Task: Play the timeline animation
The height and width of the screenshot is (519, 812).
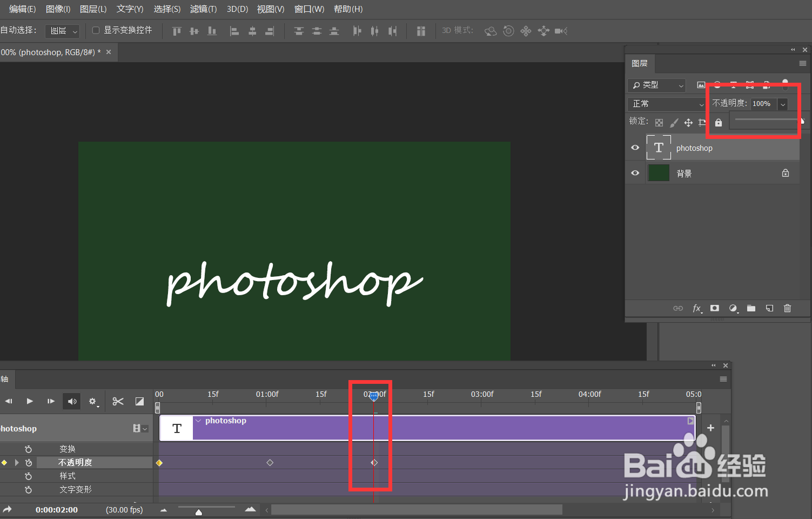Action: pos(30,401)
